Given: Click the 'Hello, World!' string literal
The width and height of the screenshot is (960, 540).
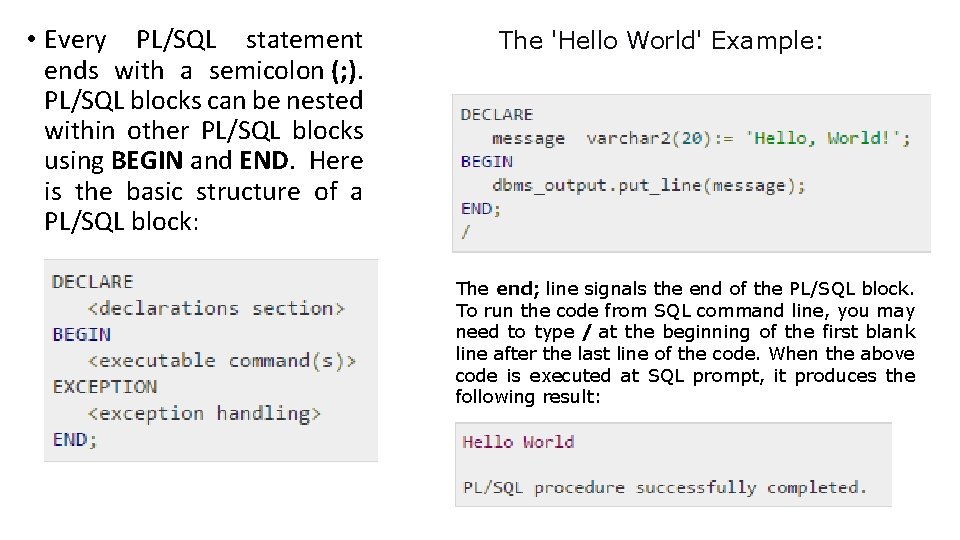Looking at the screenshot, I should 828,138.
